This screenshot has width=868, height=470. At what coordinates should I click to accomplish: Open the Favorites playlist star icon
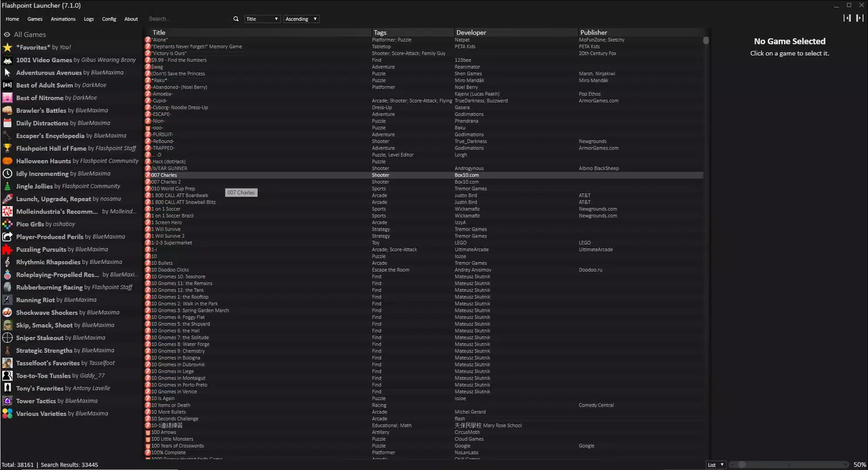[x=7, y=47]
